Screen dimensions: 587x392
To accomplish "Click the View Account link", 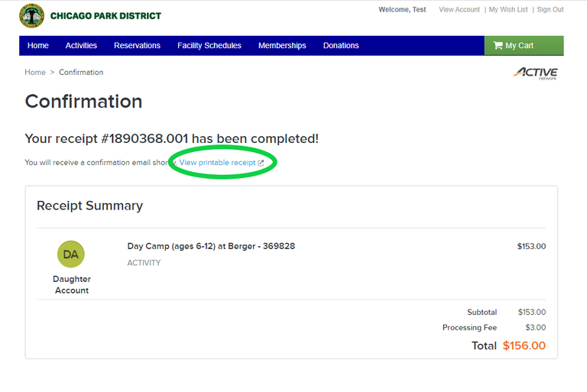I will pyautogui.click(x=459, y=10).
